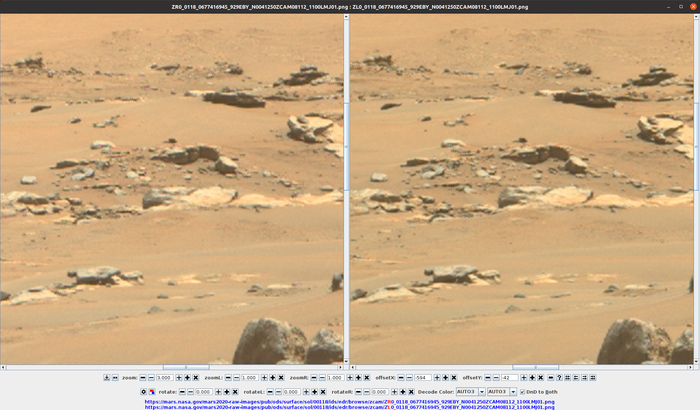This screenshot has height=410, width=700.
Task: Reset zoom with its X button
Action: click(x=196, y=378)
